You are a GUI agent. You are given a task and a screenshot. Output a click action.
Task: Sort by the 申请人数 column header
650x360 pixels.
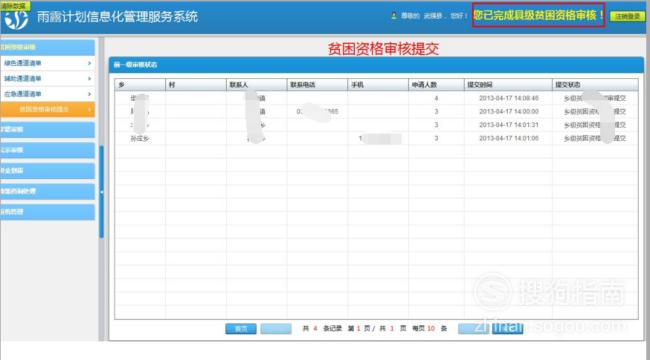[x=436, y=85]
